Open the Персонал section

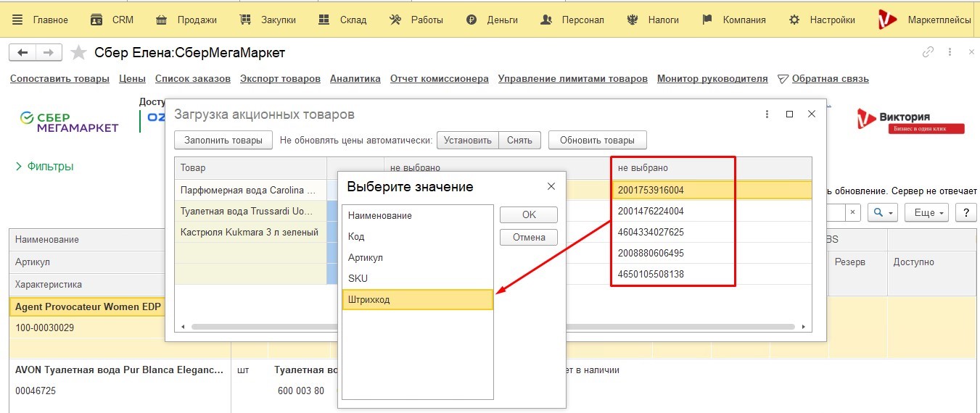pos(572,20)
